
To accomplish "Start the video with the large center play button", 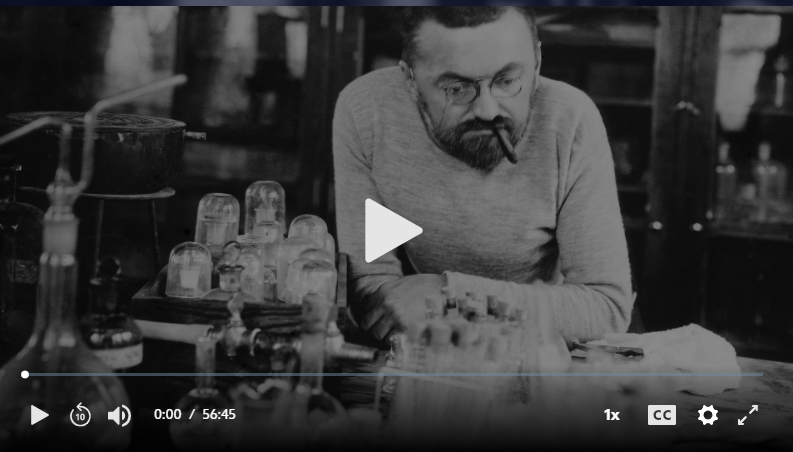I will point(393,231).
